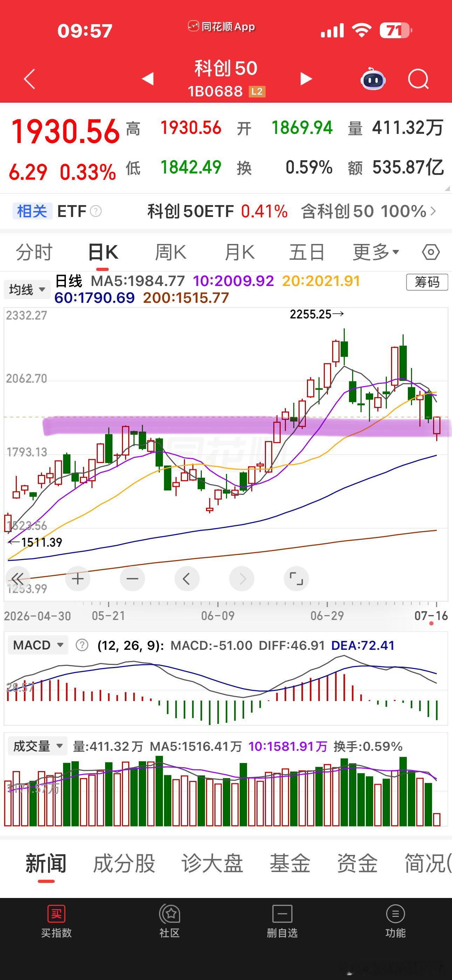This screenshot has width=452, height=980.
Task: Open the 科创50ETF related link
Action: (217, 211)
